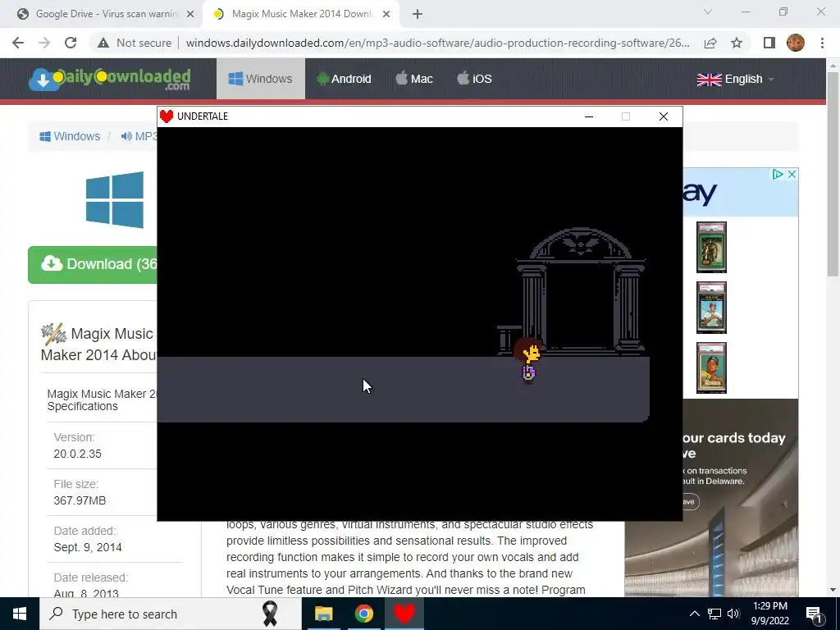Select the Windows platform tab
The width and height of the screenshot is (840, 630).
point(260,79)
